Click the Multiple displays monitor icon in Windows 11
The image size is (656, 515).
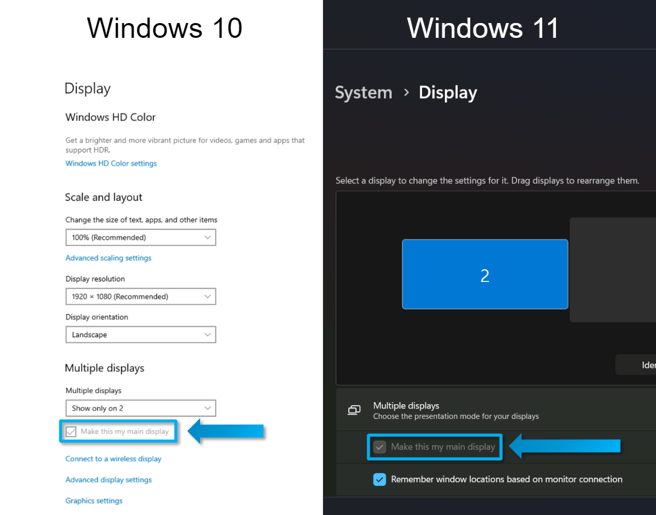pos(354,410)
